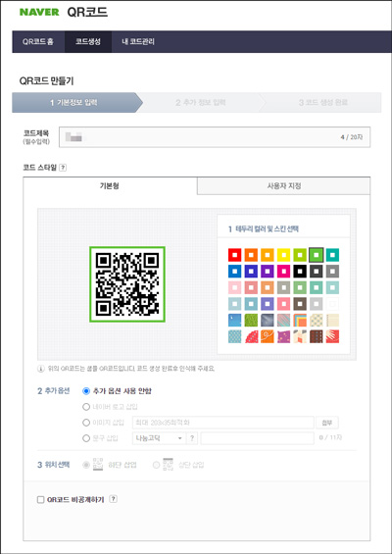Viewport: 392px width, 554px height.
Task: Pick the dark gray border swatch
Action: tap(317, 272)
